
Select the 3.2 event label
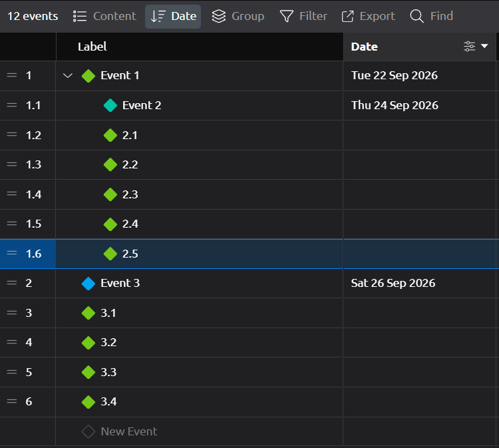[x=108, y=343]
